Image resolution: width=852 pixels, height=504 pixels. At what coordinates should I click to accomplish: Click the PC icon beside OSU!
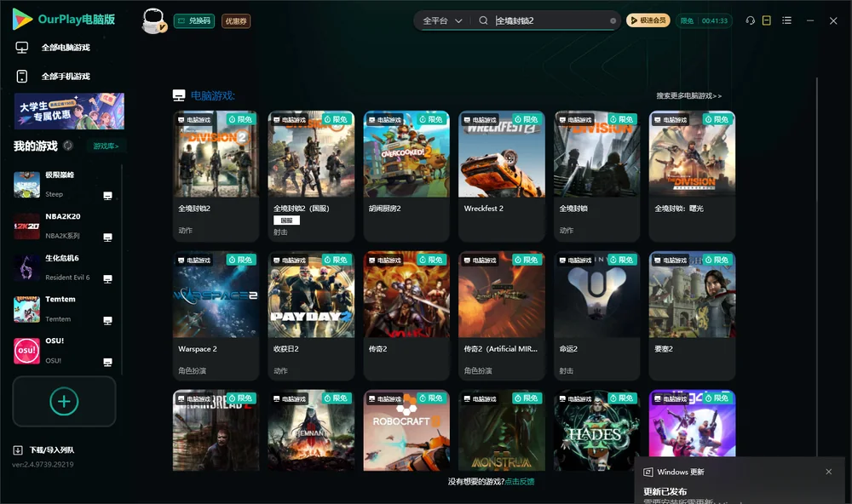tap(107, 363)
